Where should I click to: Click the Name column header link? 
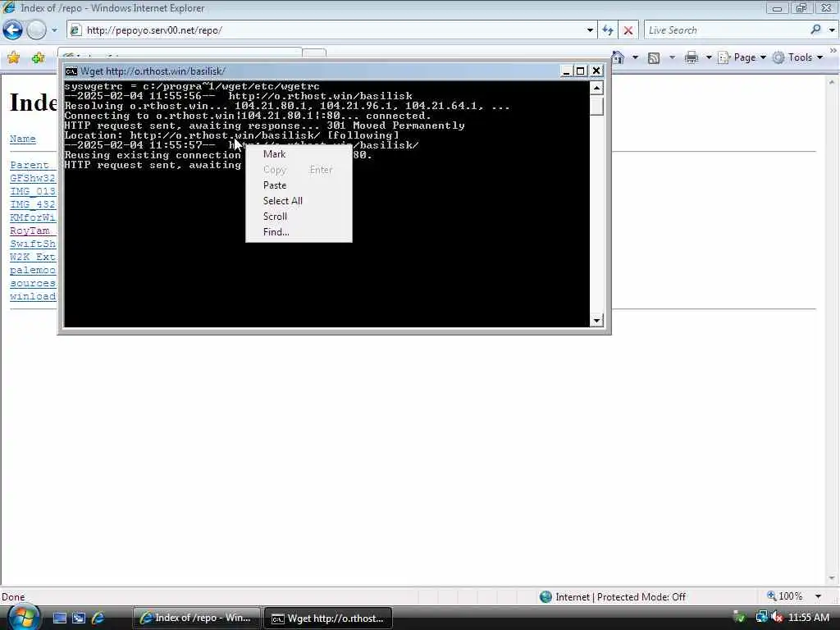coord(22,139)
